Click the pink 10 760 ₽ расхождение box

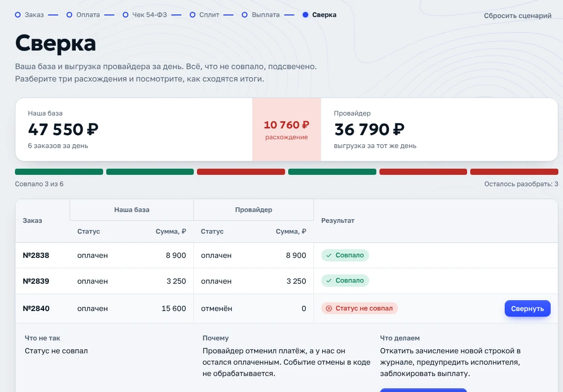click(x=287, y=129)
